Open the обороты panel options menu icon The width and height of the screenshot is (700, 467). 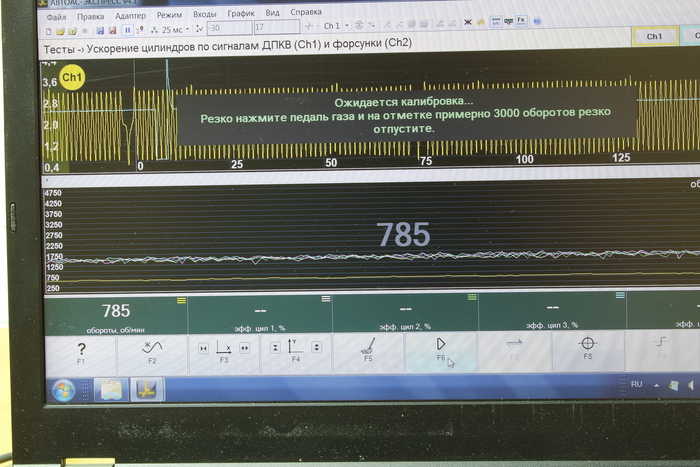(181, 300)
